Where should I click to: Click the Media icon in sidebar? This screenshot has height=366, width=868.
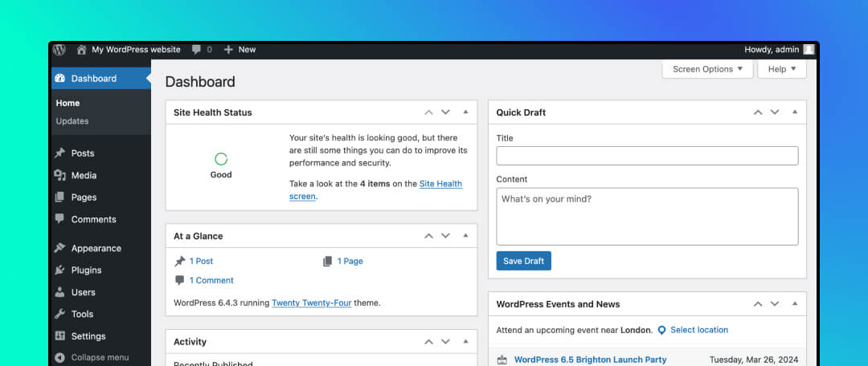[x=59, y=175]
